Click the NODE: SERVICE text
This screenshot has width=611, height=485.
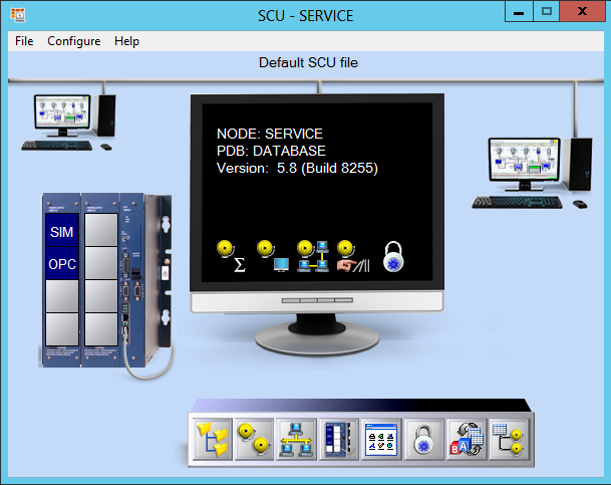(269, 134)
